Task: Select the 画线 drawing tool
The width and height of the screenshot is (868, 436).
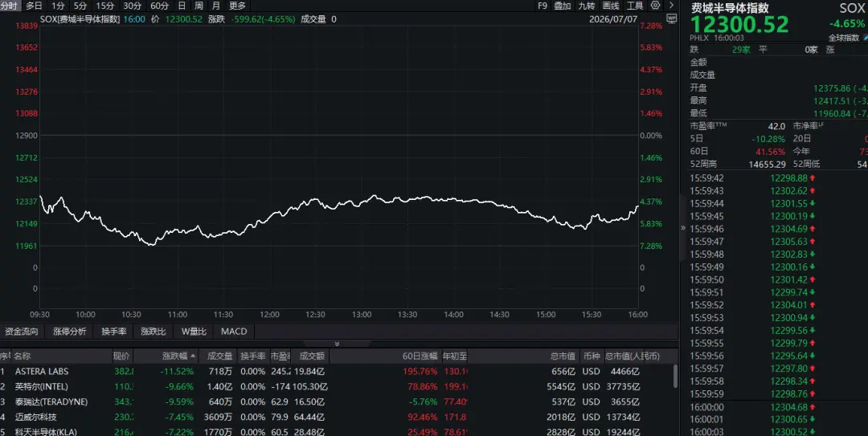Action: coord(611,6)
